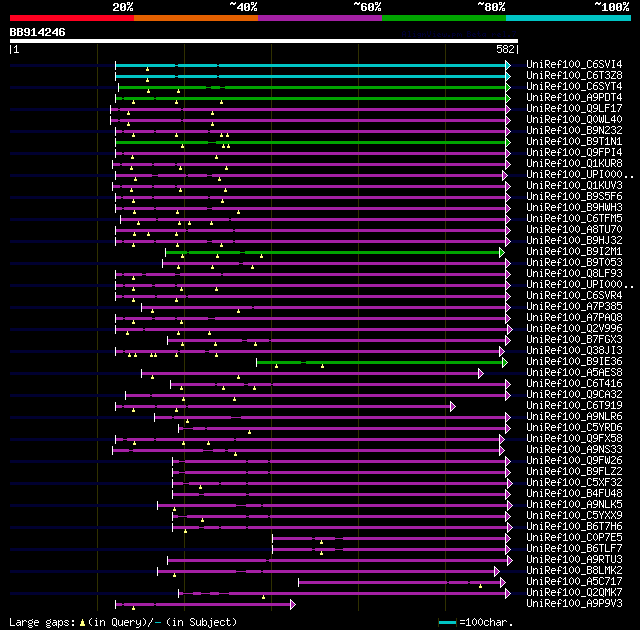Select hit label UniRef100_A9PDT4
This screenshot has width=640, height=630.
pos(574,98)
